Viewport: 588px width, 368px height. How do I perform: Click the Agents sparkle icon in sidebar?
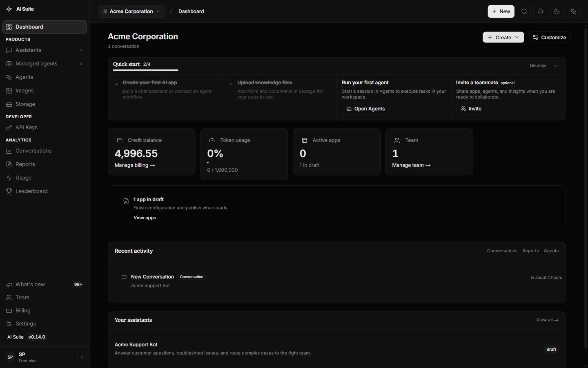coord(9,77)
